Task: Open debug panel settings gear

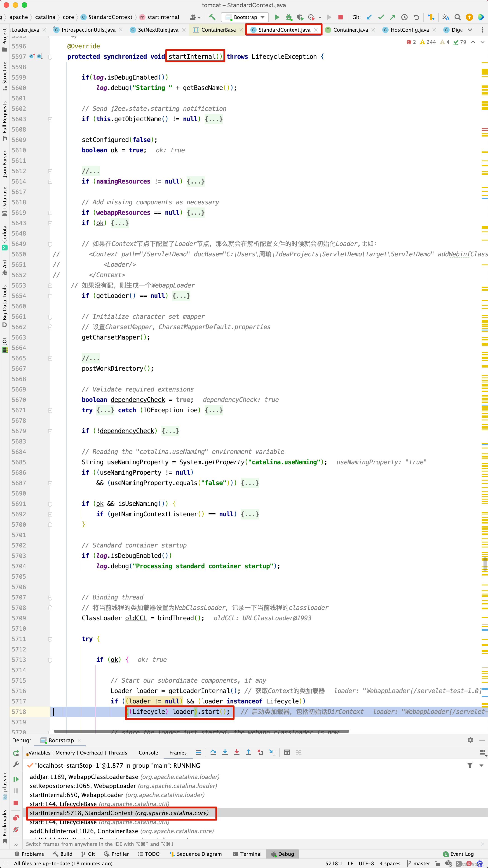Action: point(470,740)
